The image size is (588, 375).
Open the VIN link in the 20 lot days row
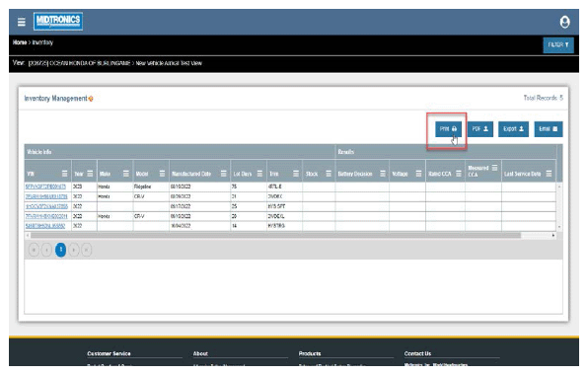46,216
